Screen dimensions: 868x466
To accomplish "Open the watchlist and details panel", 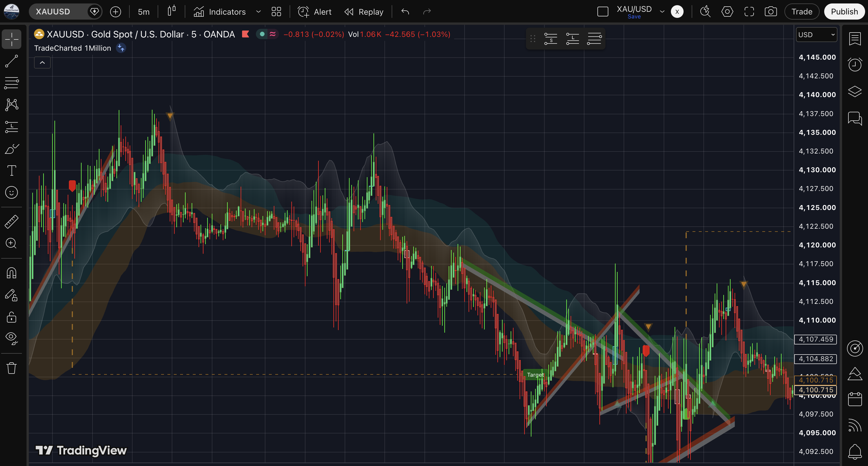I will tap(855, 39).
